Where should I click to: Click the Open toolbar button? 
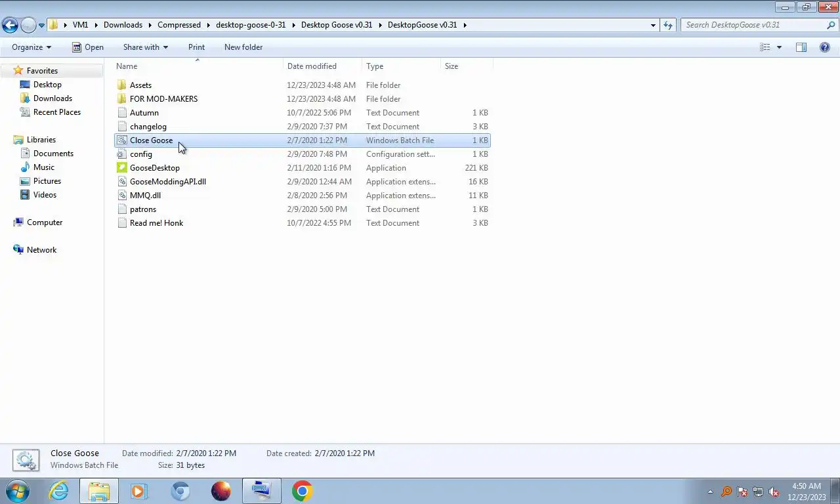[x=87, y=47]
